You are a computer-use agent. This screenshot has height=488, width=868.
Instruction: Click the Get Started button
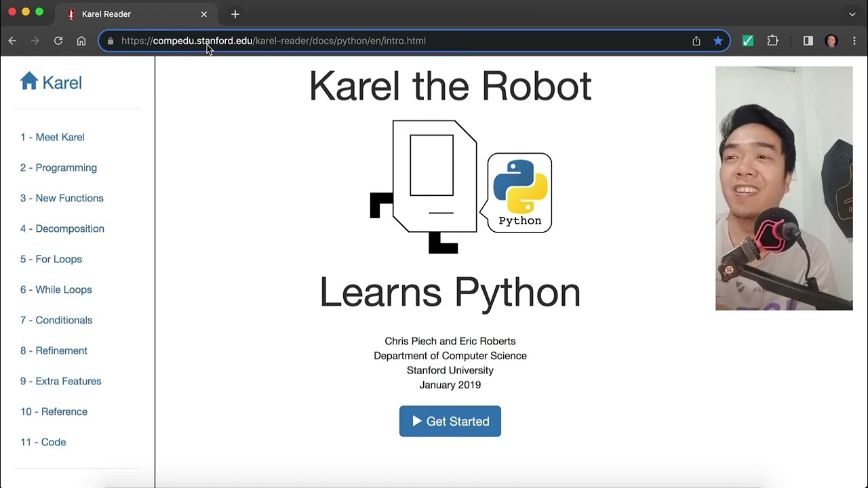(450, 422)
